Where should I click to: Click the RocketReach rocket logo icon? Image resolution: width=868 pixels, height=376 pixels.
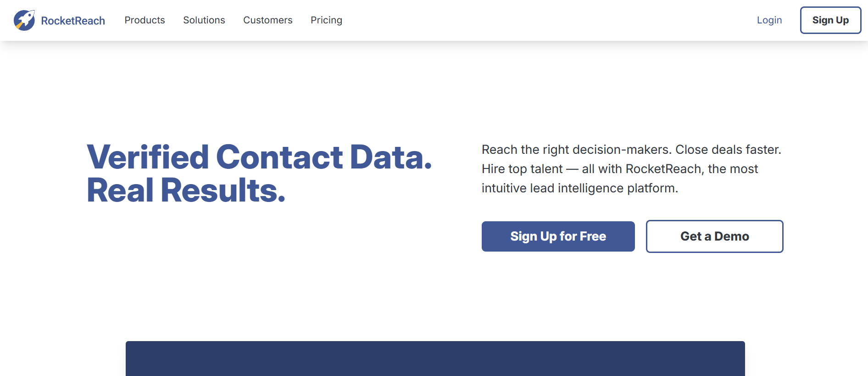[x=24, y=20]
